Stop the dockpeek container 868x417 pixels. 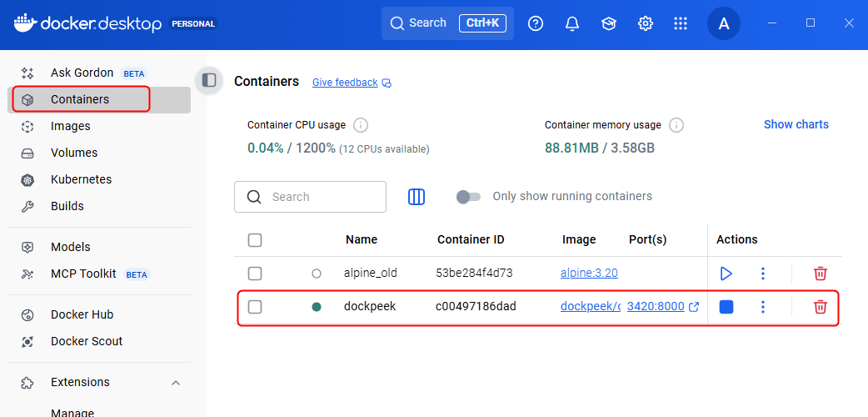pyautogui.click(x=726, y=307)
